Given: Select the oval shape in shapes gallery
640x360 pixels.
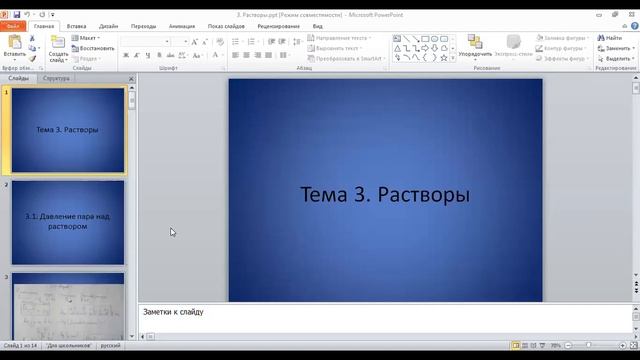Looking at the screenshot, I should (x=434, y=39).
